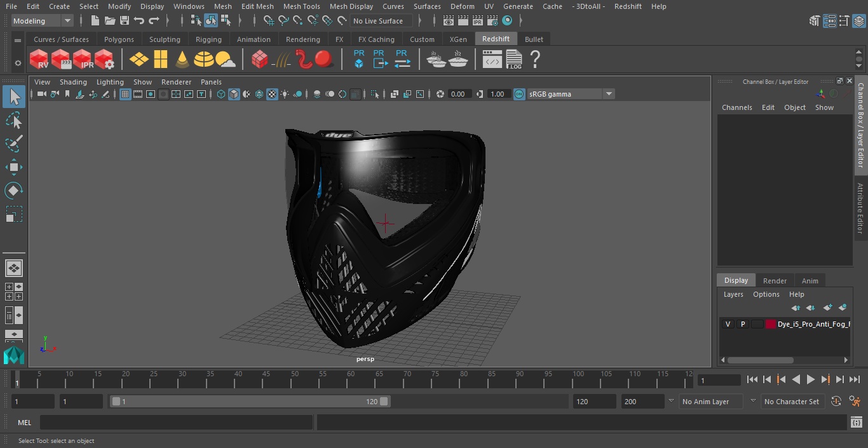Viewport: 868px width, 448px height.
Task: Play the animation forward
Action: pos(810,379)
